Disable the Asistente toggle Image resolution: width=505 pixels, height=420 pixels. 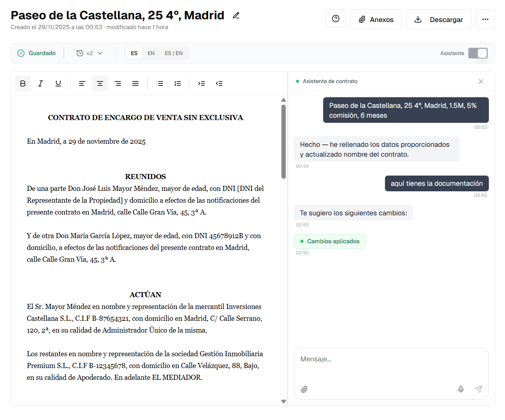(478, 53)
